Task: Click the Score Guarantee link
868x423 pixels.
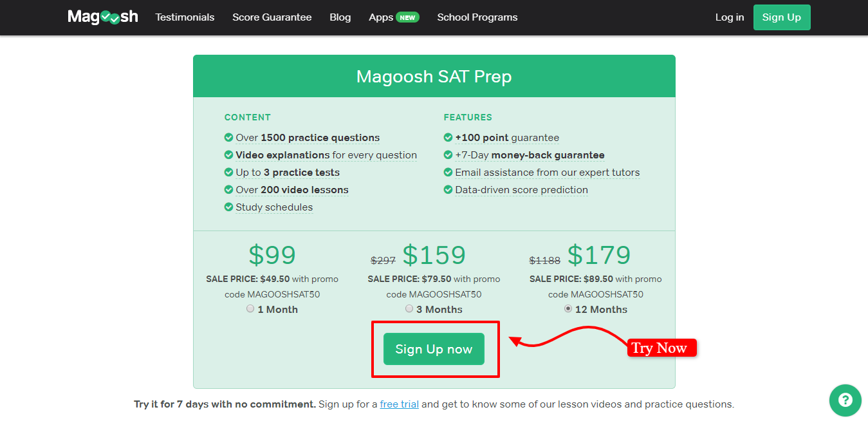Action: coord(272,17)
